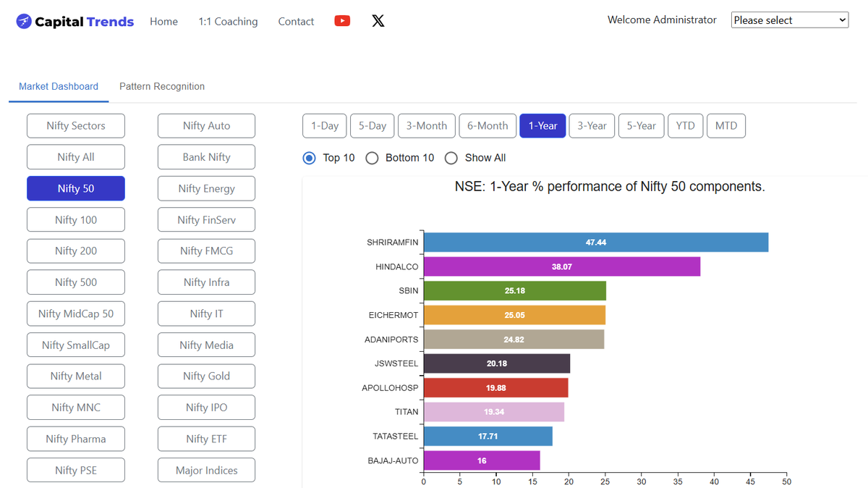Screen dimensions: 868x488
Task: Choose the YTD timeframe
Action: point(685,126)
